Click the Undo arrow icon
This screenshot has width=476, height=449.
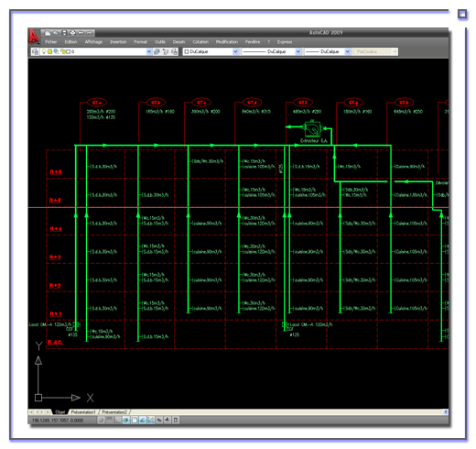click(81, 33)
